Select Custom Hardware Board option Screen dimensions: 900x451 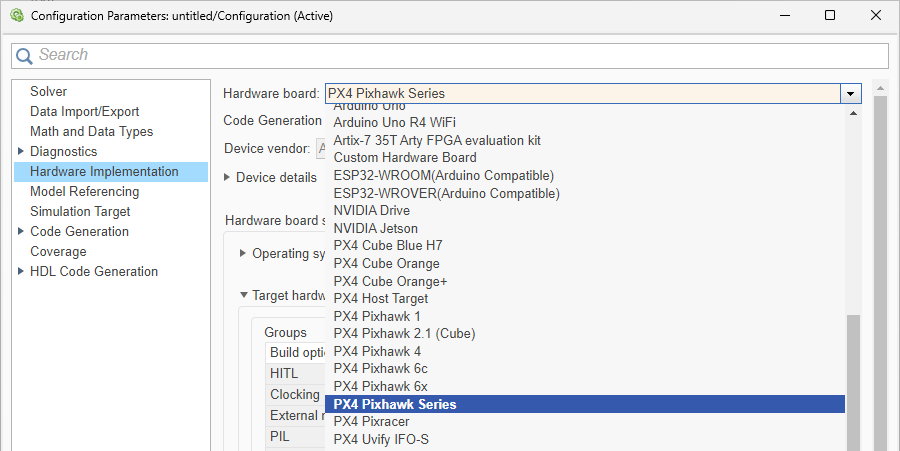pos(404,158)
